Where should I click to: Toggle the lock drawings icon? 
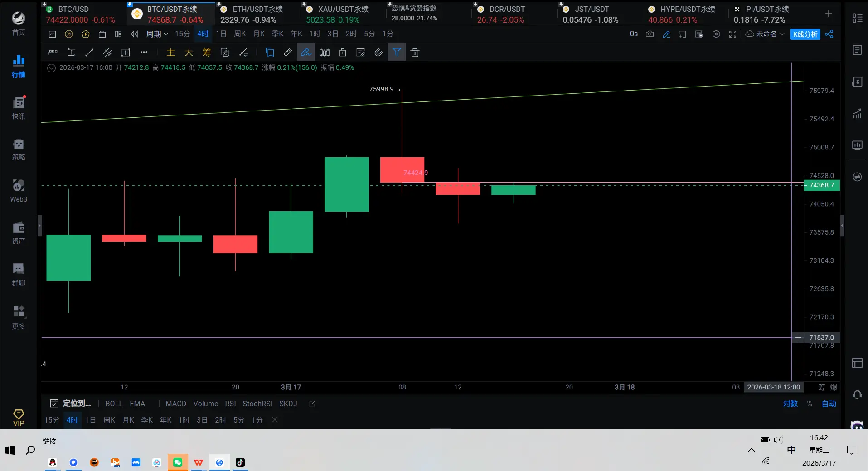343,53
